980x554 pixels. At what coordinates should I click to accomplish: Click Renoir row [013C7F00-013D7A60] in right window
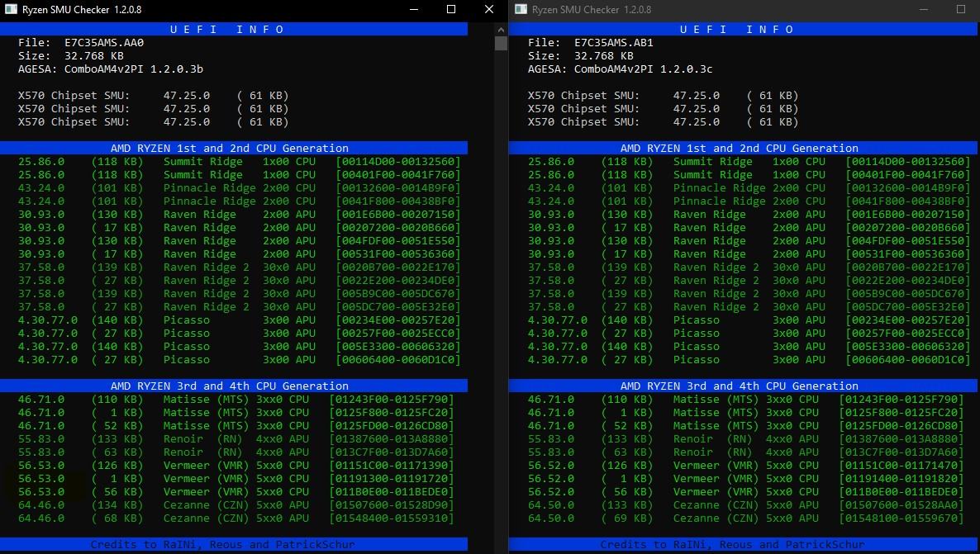click(x=746, y=452)
